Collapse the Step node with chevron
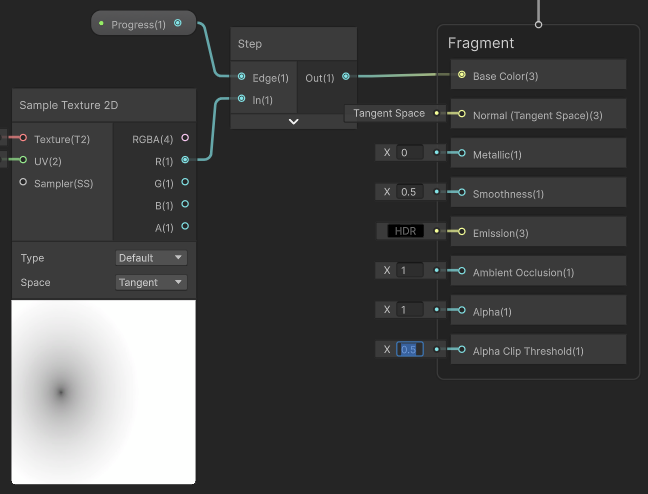648x494 pixels. tap(293, 122)
